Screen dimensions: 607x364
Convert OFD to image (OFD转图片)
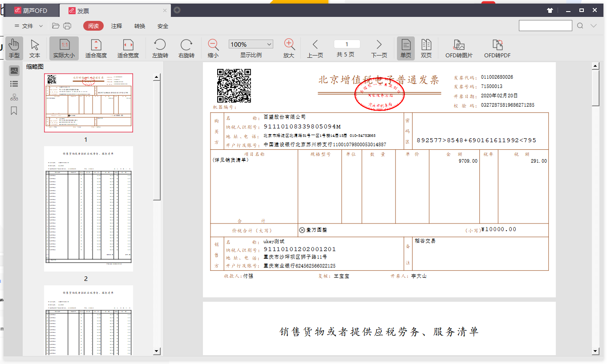(x=459, y=48)
